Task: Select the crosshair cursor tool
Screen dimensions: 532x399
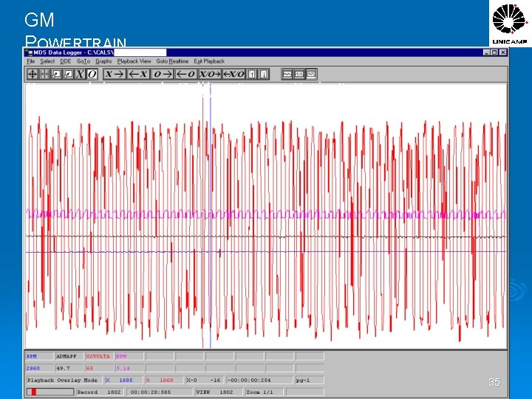Action: [33, 74]
